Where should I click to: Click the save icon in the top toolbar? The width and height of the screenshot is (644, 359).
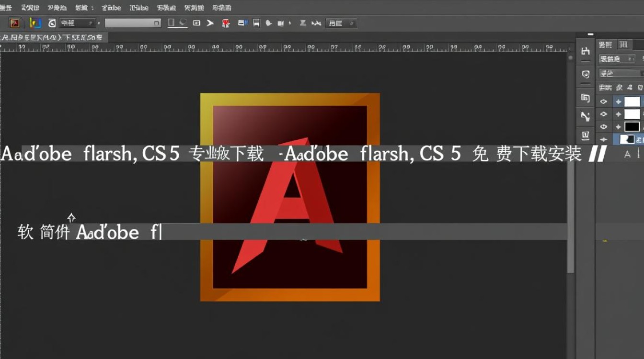[255, 22]
